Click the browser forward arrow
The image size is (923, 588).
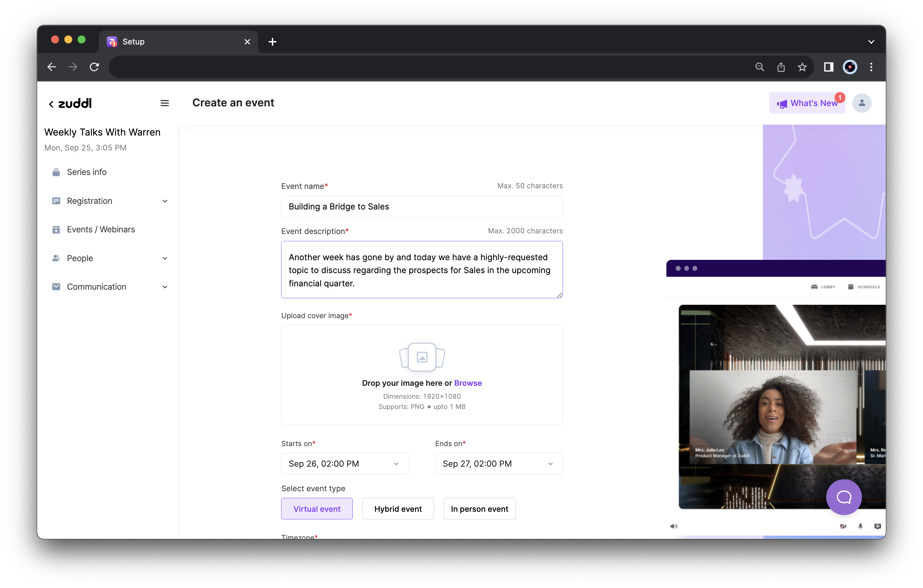(x=73, y=67)
